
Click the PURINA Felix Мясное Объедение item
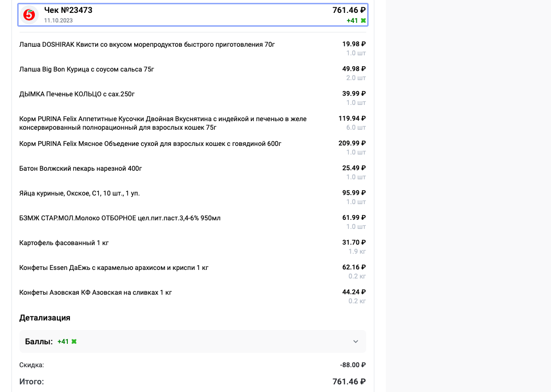coord(150,144)
